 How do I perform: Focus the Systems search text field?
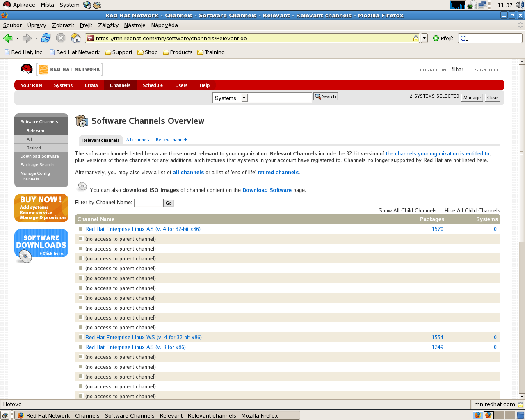point(280,98)
